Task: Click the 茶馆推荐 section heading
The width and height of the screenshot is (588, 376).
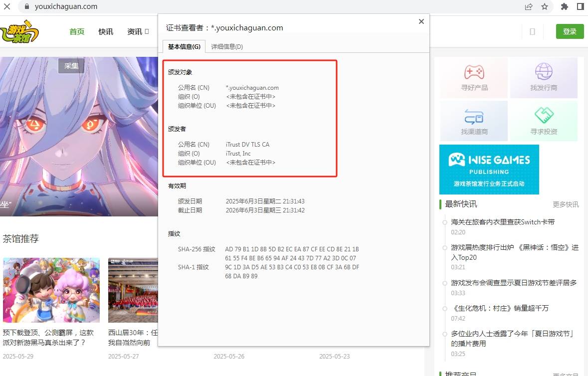Action: (x=20, y=239)
